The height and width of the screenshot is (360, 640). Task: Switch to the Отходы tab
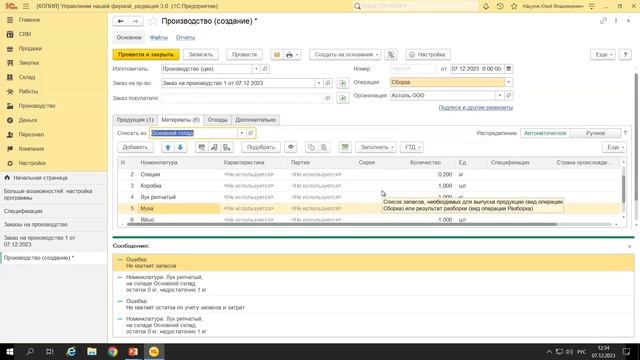pyautogui.click(x=217, y=120)
